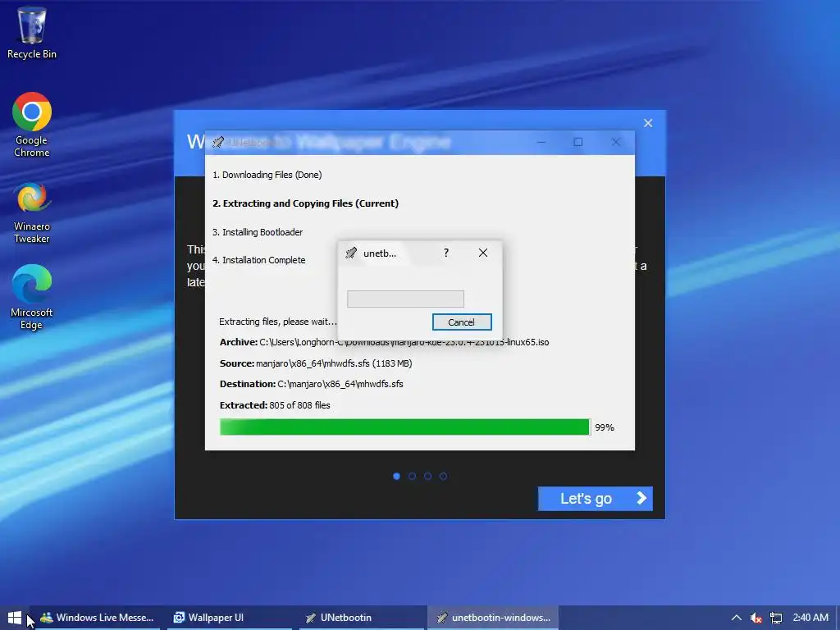840x630 pixels.
Task: Click '3. Installing Bootloader' step text
Action: 258,232
